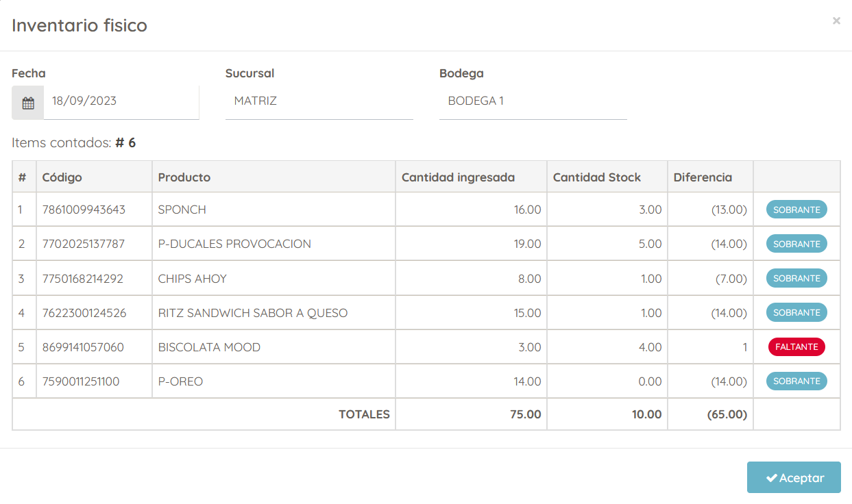Click the SOBRANTE badge for RITZ SANDWICH
852x504 pixels.
tap(796, 312)
